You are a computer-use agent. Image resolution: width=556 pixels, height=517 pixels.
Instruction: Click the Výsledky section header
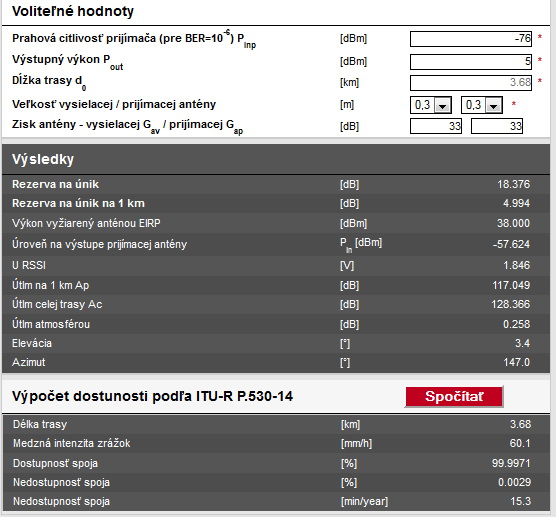43,159
